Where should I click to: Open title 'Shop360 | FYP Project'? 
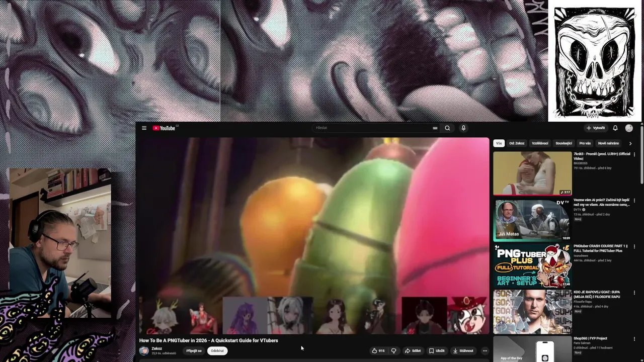(x=590, y=338)
